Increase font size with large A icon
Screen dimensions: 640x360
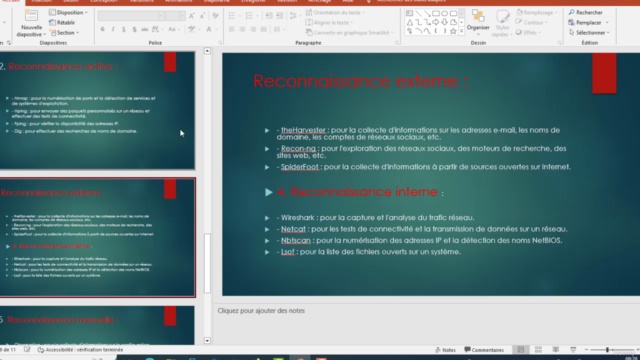191,16
